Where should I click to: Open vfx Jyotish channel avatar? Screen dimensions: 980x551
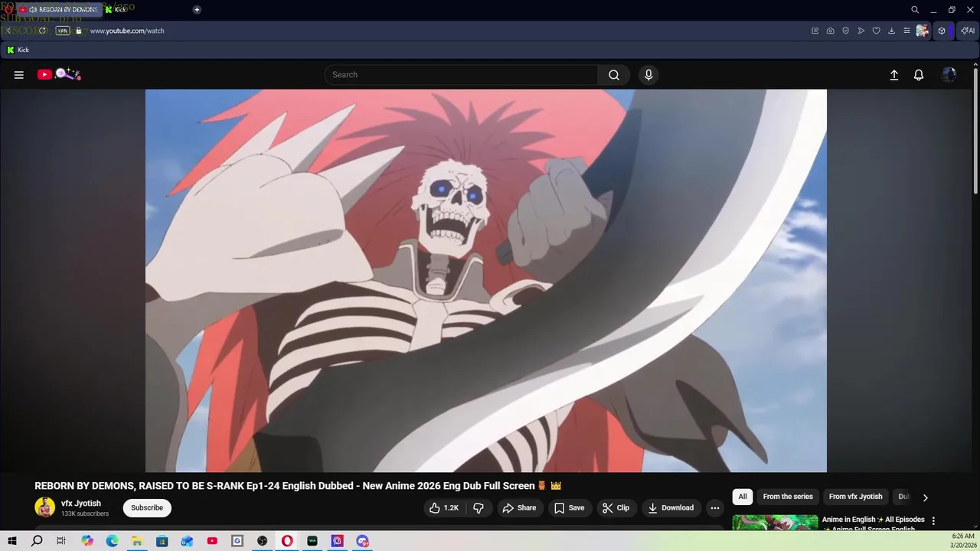(45, 507)
